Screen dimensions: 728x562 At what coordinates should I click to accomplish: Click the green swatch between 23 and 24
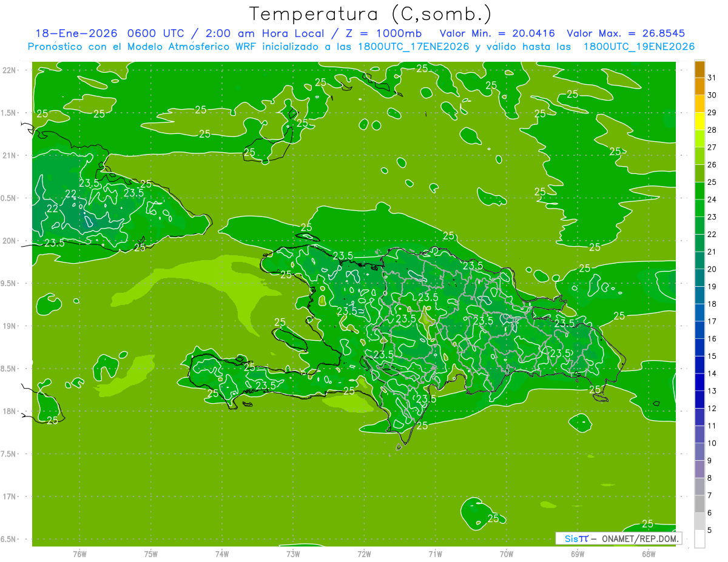[x=699, y=208]
